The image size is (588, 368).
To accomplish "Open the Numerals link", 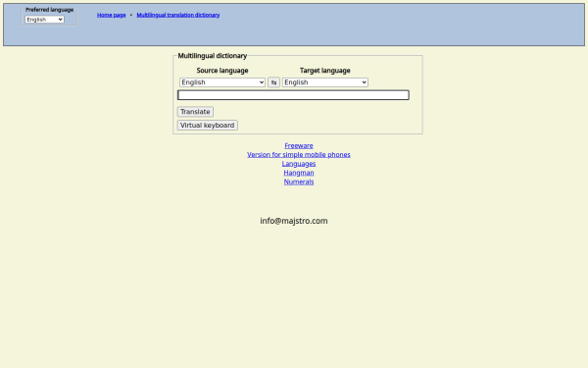I will coord(299,182).
